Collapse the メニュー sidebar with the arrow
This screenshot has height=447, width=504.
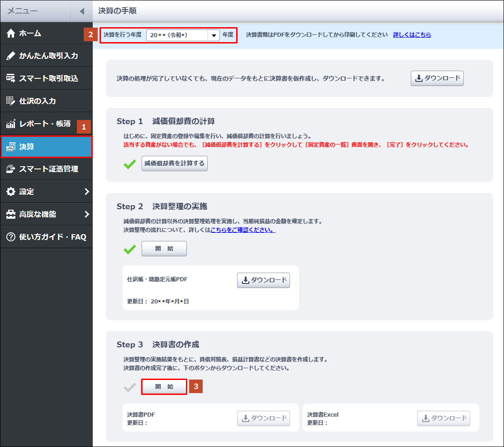tap(81, 11)
